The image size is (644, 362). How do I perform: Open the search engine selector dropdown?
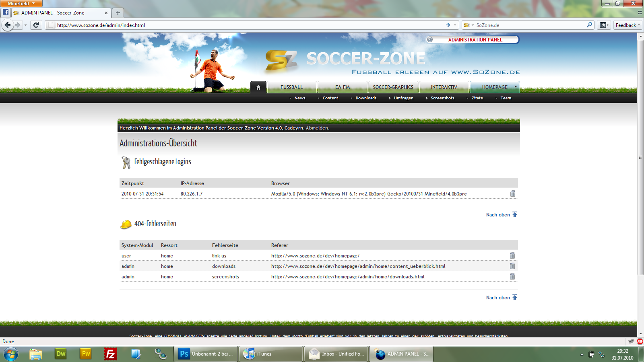pyautogui.click(x=469, y=25)
